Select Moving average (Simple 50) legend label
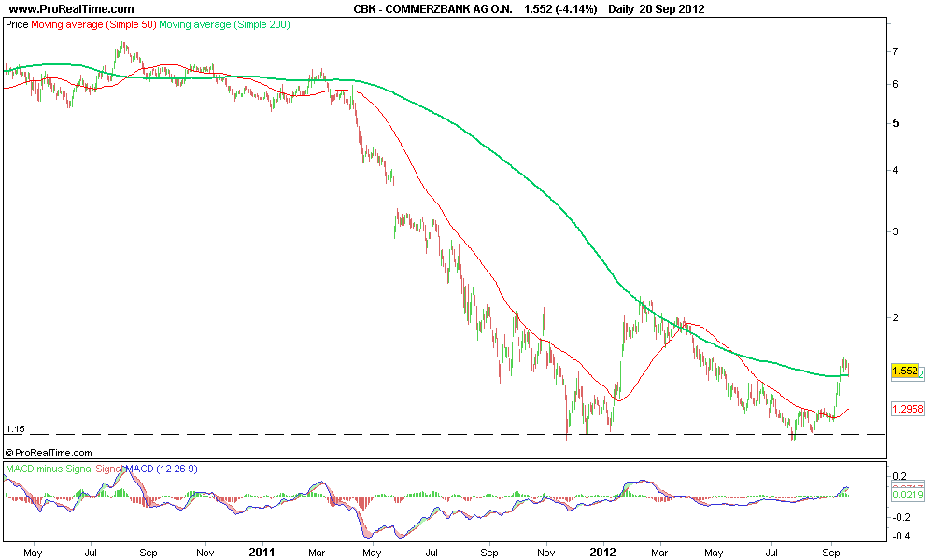The height and width of the screenshot is (560, 934). (93, 25)
